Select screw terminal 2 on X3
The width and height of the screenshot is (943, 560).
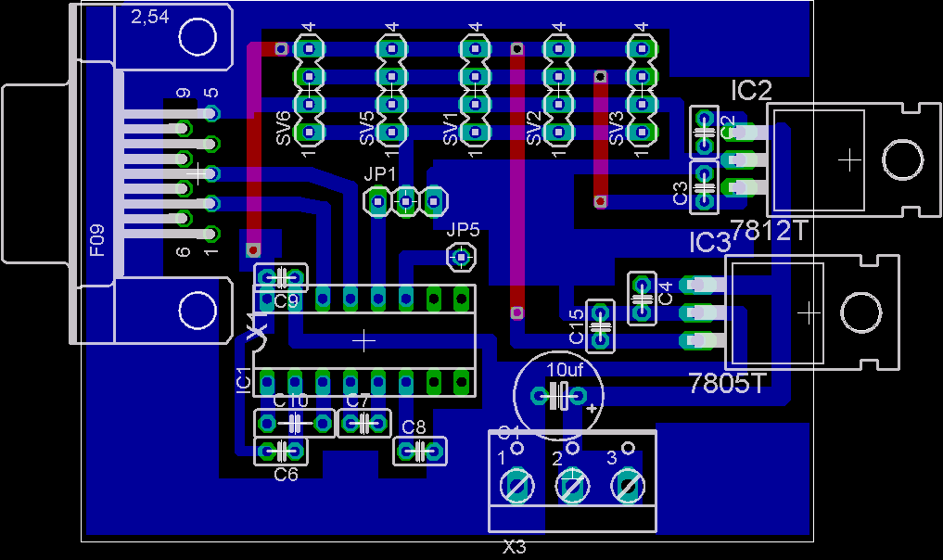pos(573,485)
